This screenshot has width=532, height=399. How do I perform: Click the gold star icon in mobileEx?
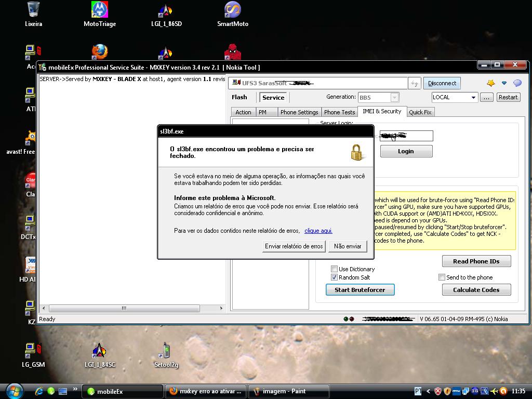click(x=490, y=83)
